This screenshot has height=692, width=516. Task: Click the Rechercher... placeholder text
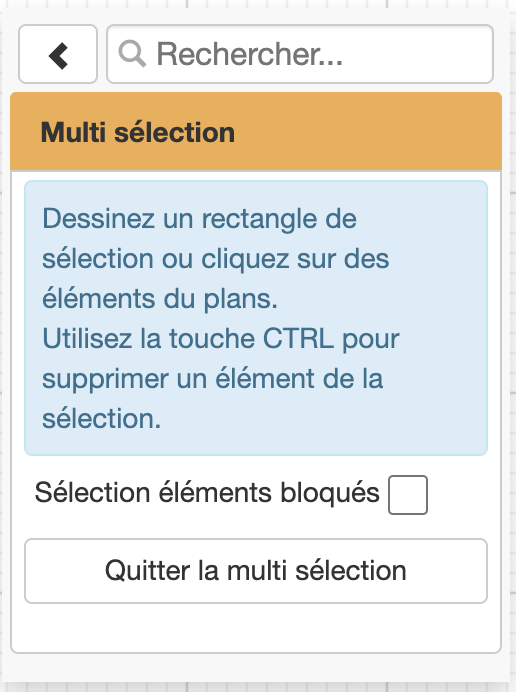[250, 54]
